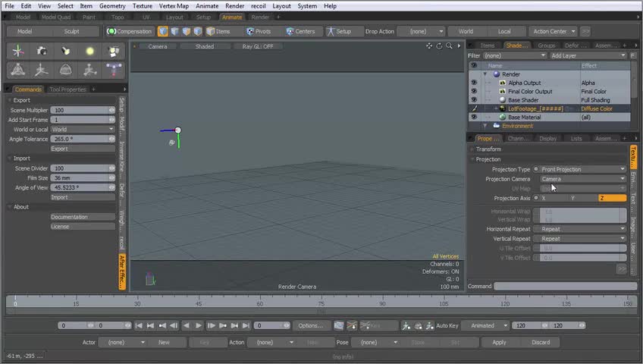
Task: Click the Export button
Action: (83, 149)
